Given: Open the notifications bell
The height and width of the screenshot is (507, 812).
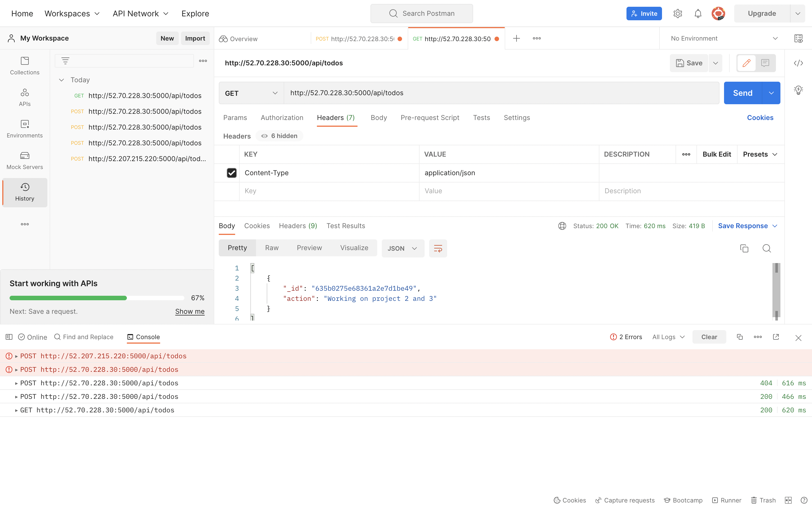Looking at the screenshot, I should click(x=698, y=14).
